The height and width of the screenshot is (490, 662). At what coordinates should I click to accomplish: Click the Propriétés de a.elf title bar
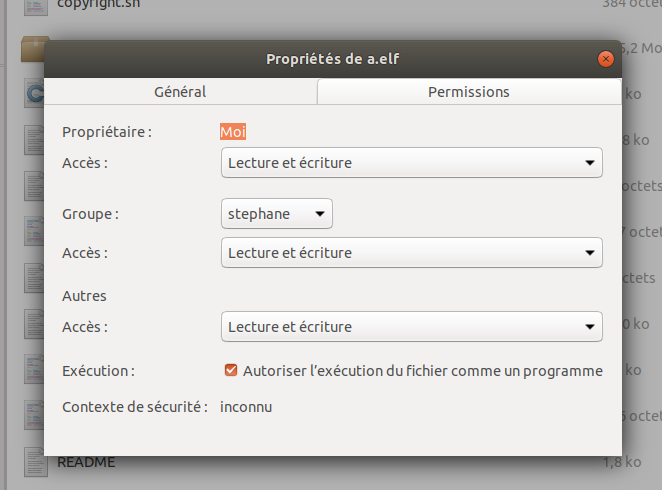coord(331,59)
